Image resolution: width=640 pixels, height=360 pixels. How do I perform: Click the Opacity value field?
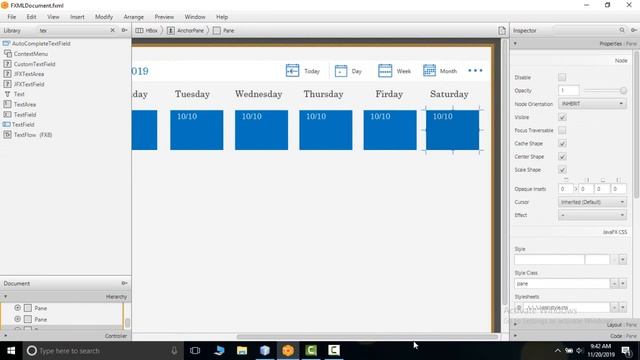coord(569,90)
